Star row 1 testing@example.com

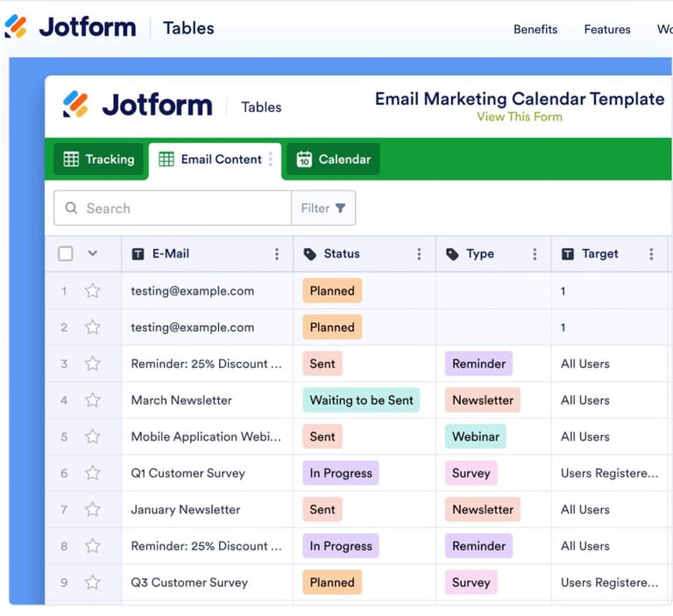pos(92,291)
